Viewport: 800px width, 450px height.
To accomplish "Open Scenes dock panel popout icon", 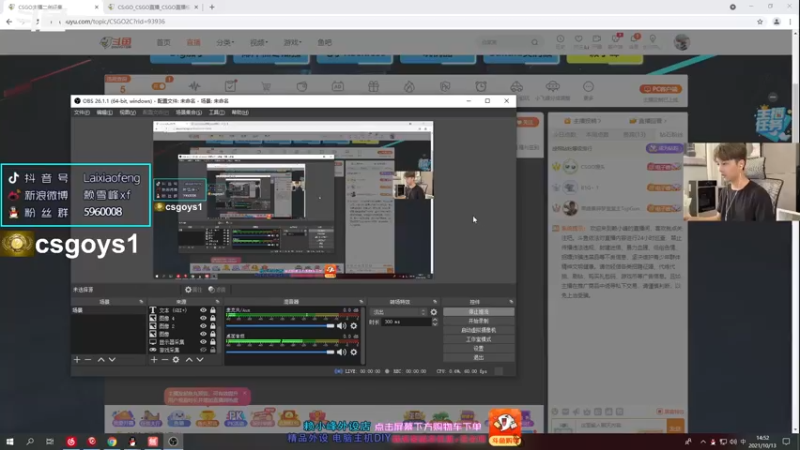I will 141,302.
